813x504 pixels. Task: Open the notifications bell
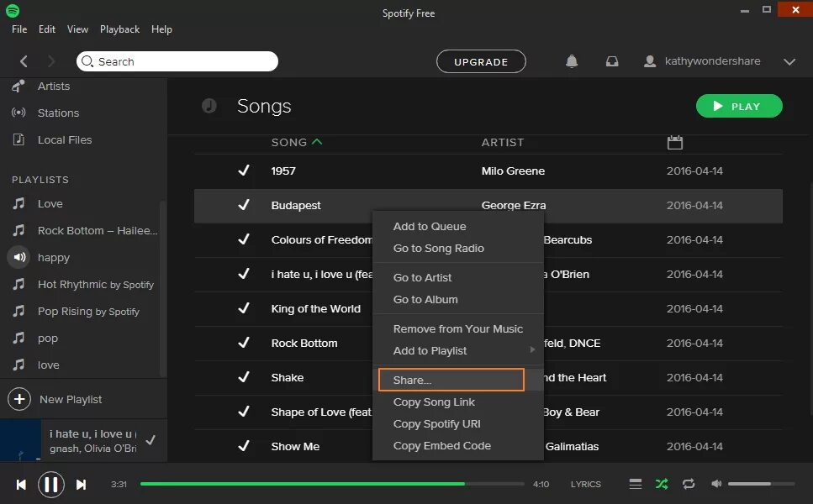572,61
